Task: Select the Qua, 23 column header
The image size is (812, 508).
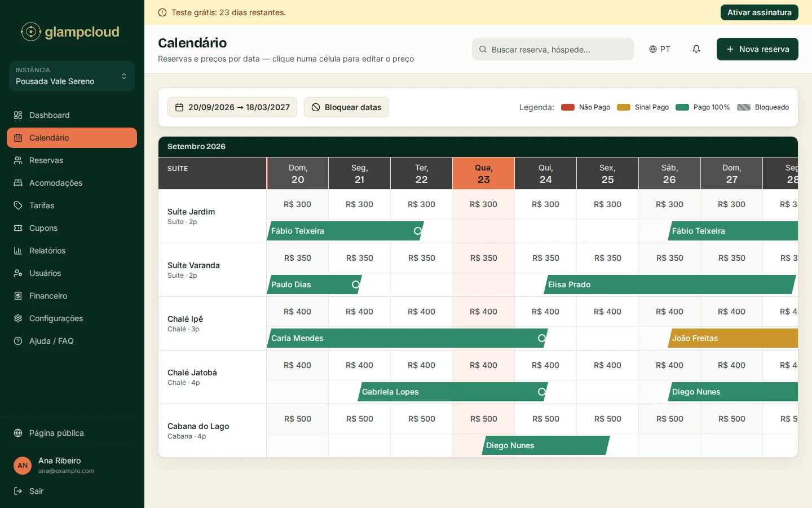Action: pyautogui.click(x=484, y=173)
